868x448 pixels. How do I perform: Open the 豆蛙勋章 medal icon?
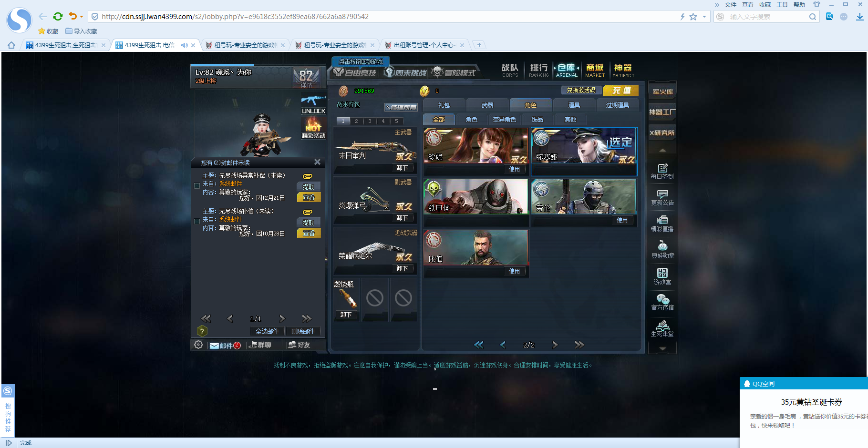pyautogui.click(x=662, y=250)
